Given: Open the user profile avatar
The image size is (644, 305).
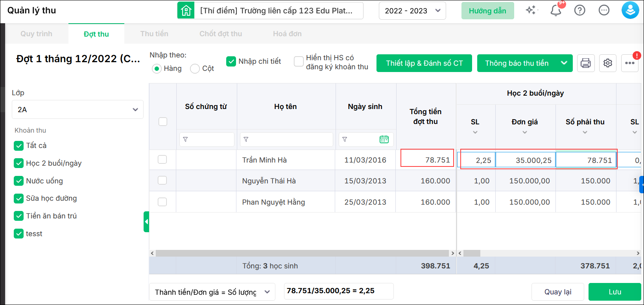Looking at the screenshot, I should point(630,10).
